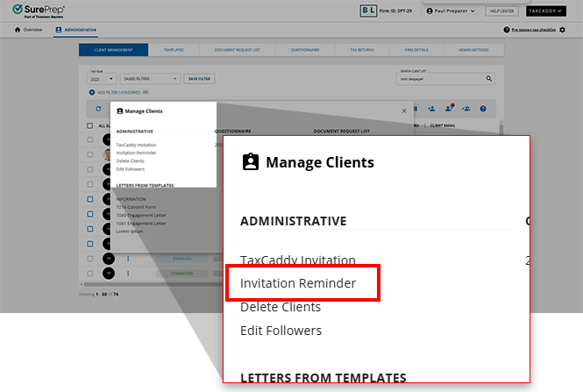The width and height of the screenshot is (583, 392).
Task: Open the Pre-season tax checklist link
Action: 534,30
